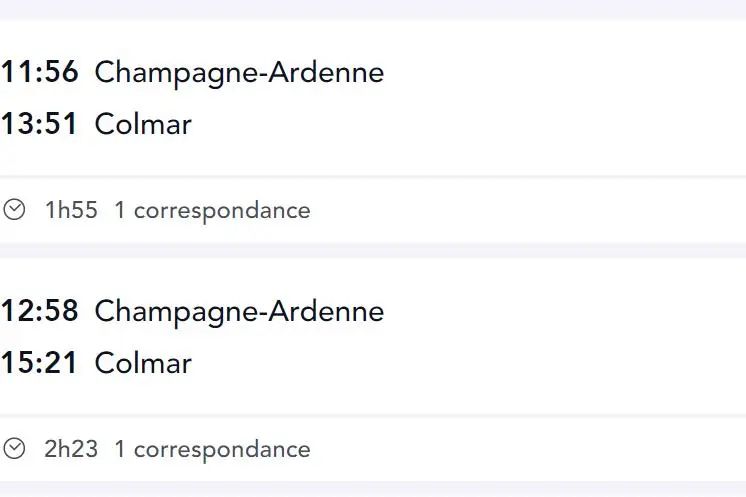Viewport: 746px width, 497px height.
Task: Click Colmar in the 13:51 journey
Action: [143, 124]
